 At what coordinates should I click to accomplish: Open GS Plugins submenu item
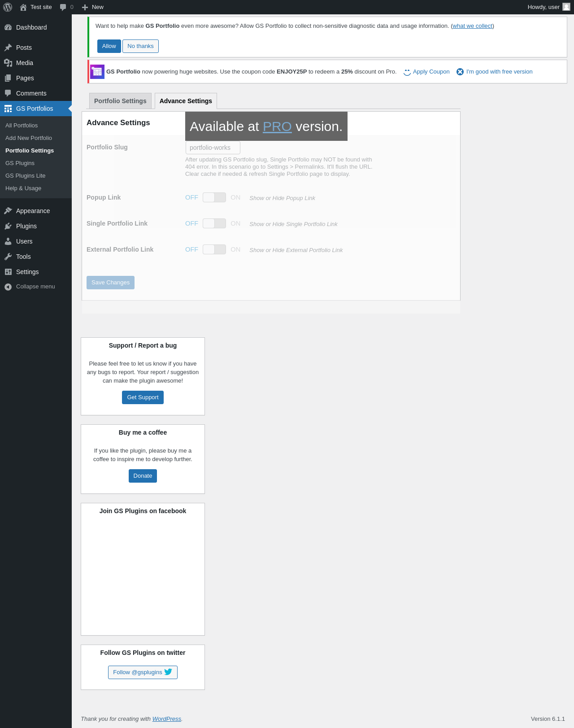pyautogui.click(x=36, y=163)
